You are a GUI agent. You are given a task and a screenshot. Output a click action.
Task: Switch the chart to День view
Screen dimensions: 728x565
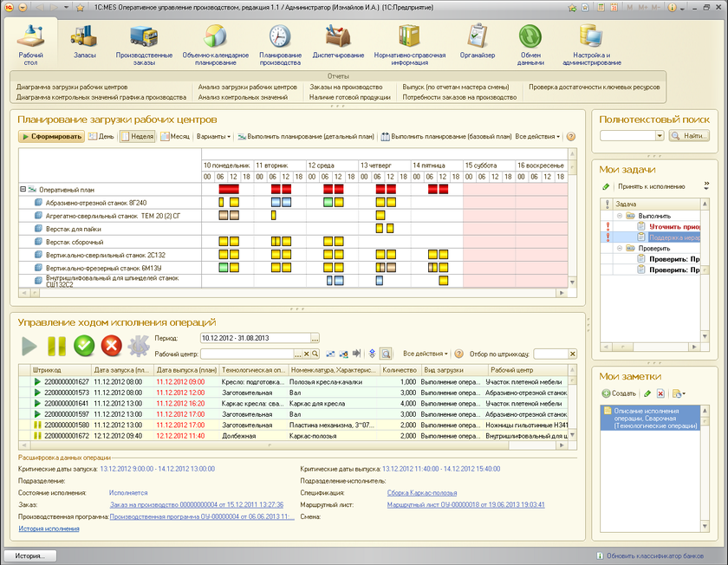(101, 137)
